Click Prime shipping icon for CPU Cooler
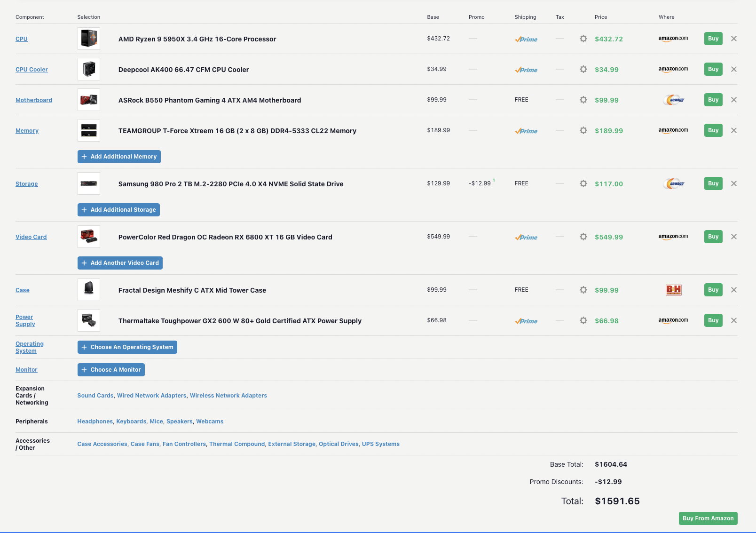This screenshot has width=756, height=533. coord(526,70)
